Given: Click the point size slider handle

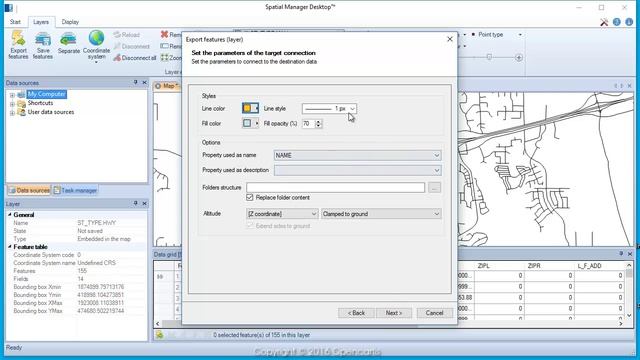Looking at the screenshot, I should [489, 57].
